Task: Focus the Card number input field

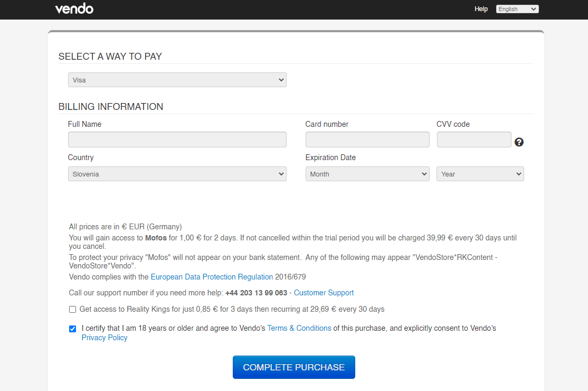Action: click(367, 139)
